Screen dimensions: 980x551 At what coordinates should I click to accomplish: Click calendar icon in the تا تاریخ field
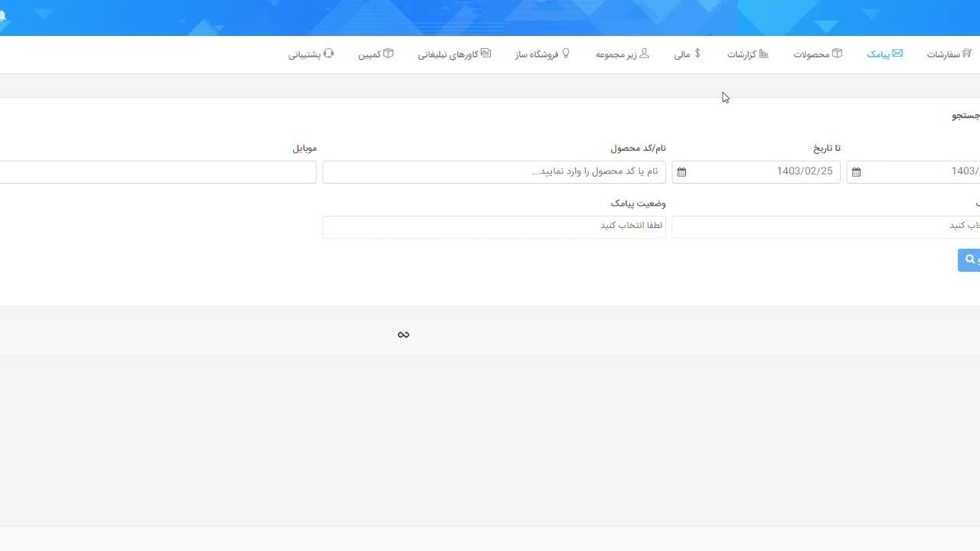[x=681, y=172]
